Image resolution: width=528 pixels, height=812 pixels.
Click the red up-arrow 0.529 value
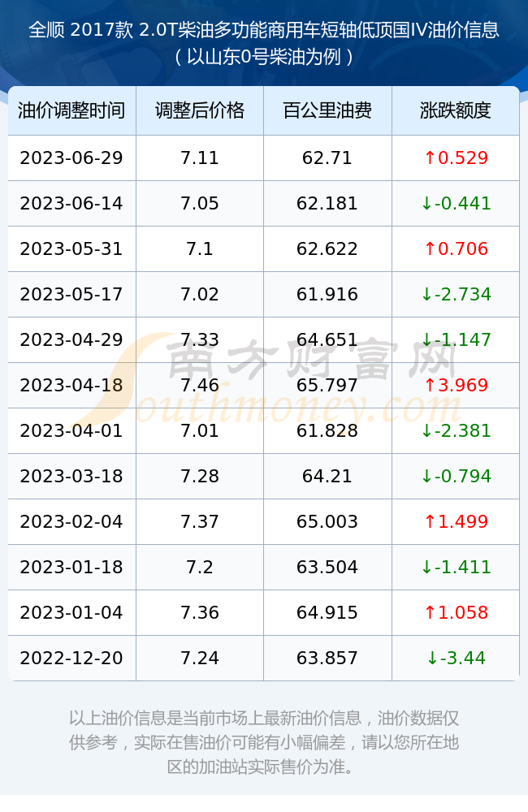[456, 158]
